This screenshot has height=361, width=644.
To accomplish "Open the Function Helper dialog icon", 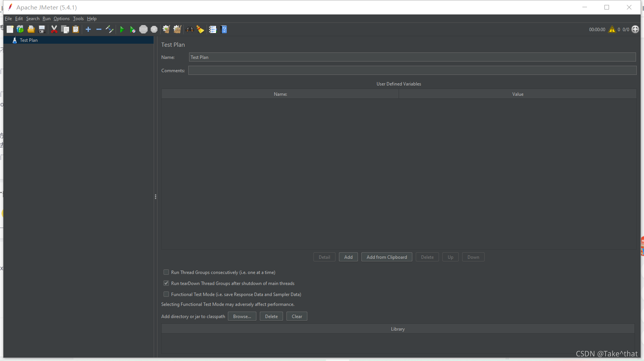I will [213, 29].
